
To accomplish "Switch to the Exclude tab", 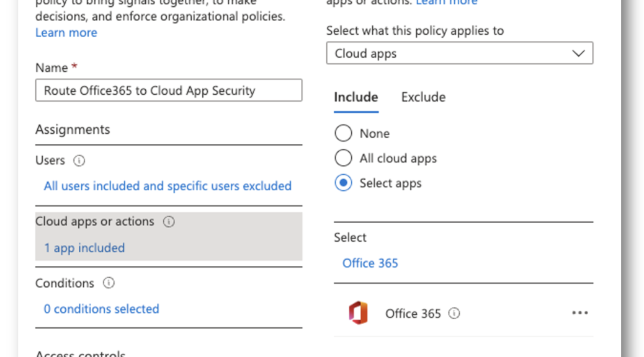I will [x=423, y=97].
